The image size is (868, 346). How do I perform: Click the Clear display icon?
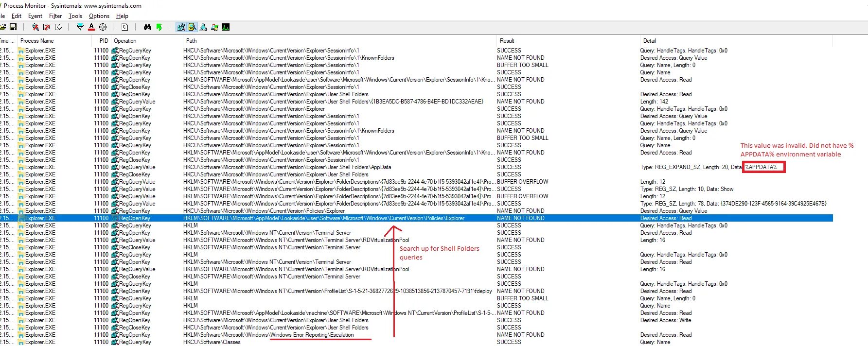point(58,27)
